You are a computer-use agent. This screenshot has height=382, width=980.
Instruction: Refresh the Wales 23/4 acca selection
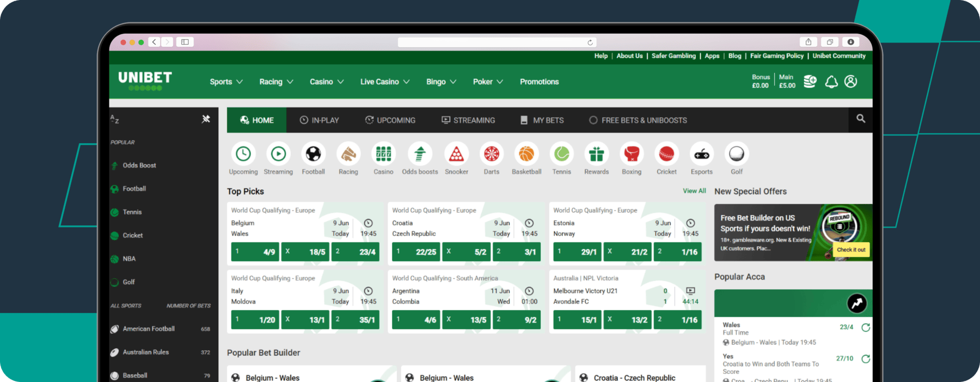(x=866, y=328)
